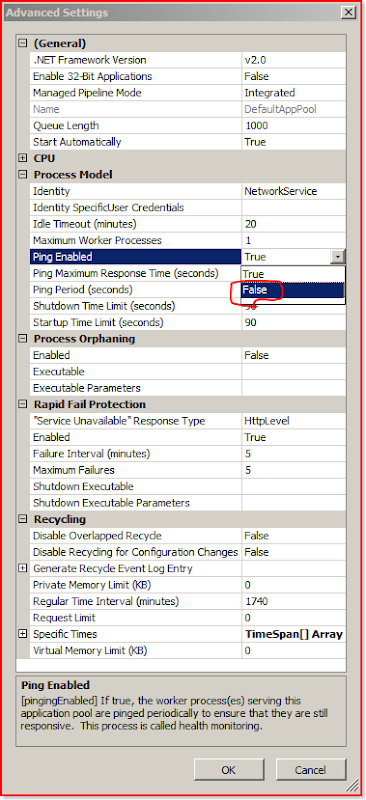Select the Queue Length property

188,126
